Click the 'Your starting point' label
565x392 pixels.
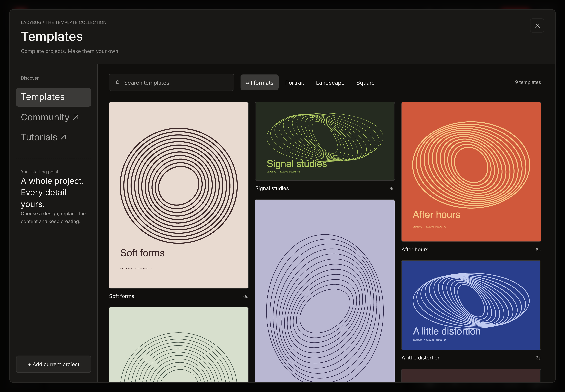40,172
